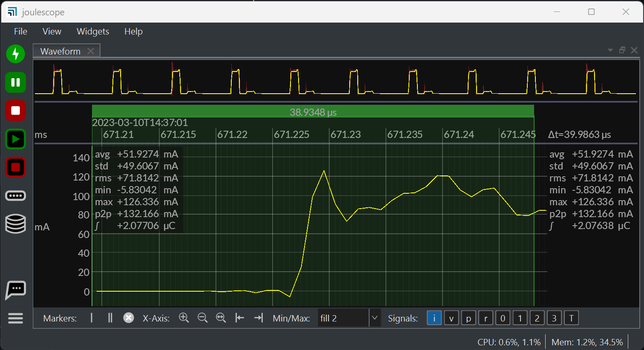This screenshot has width=644, height=350.
Task: Add a single marker
Action: (x=91, y=318)
